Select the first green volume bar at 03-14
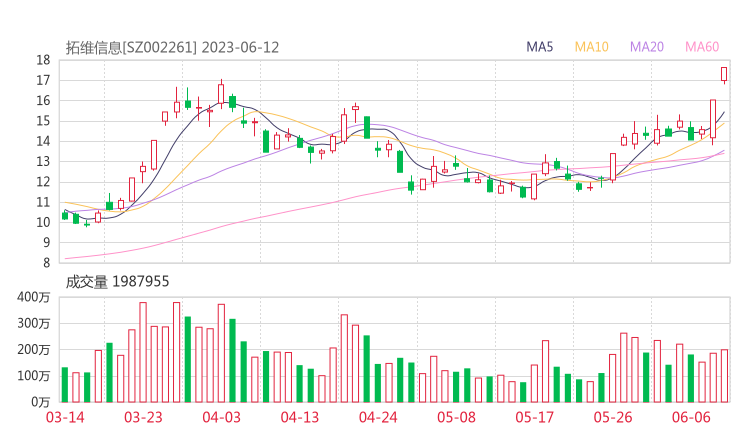The width and height of the screenshot is (740, 440). [65, 385]
